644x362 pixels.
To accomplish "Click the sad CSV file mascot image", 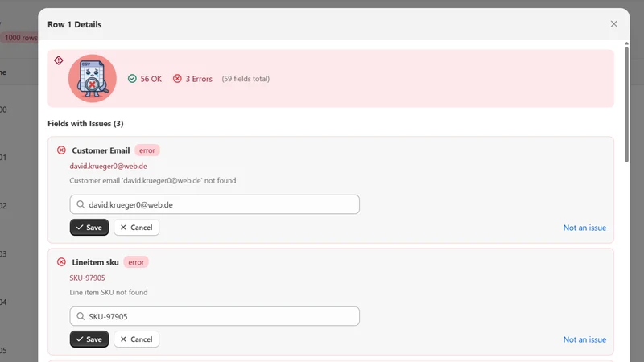I will tap(93, 78).
